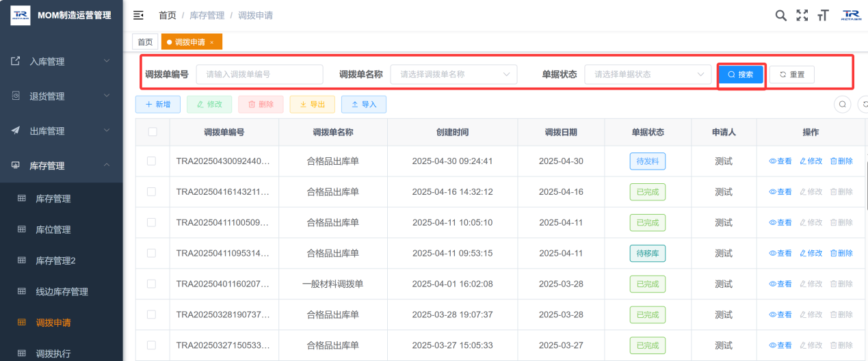Tick the checkbox for TRA20250401160207
The image size is (868, 361).
tap(151, 284)
